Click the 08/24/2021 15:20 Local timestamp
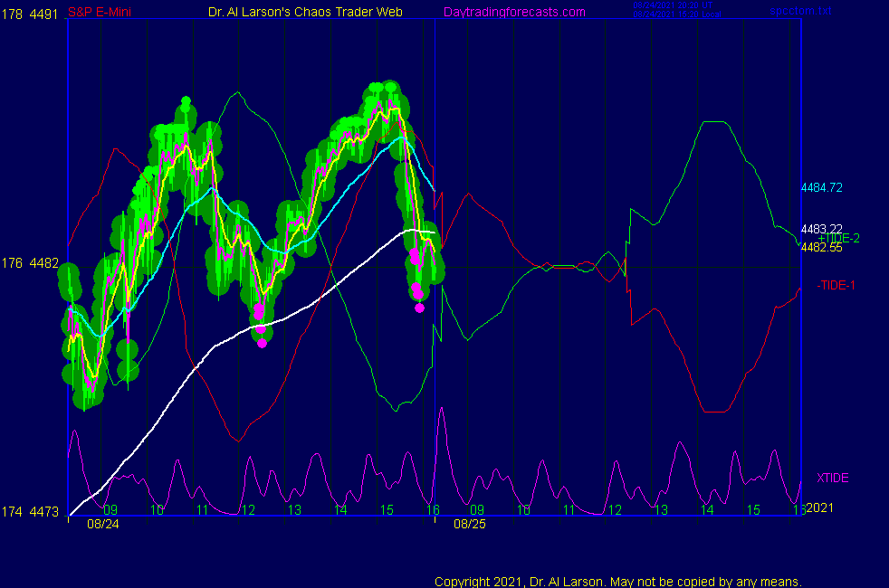Viewport: 889px width, 588px height. click(x=677, y=14)
